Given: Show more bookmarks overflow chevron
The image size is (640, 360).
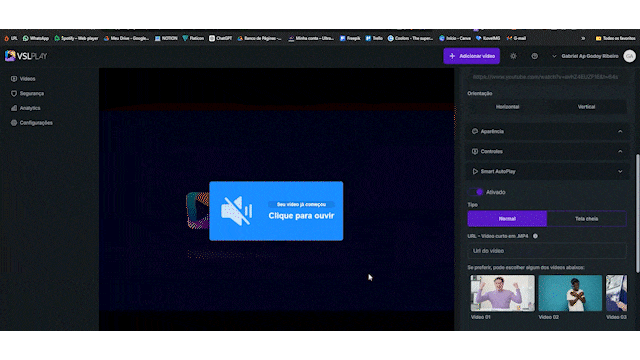Looking at the screenshot, I should click(x=583, y=38).
